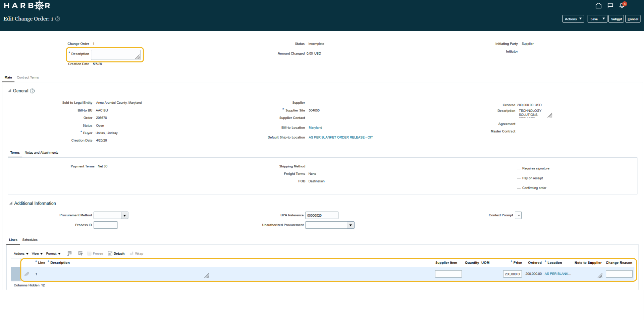The image size is (644, 320).
Task: Open the Maryland bill-to location link
Action: point(315,128)
